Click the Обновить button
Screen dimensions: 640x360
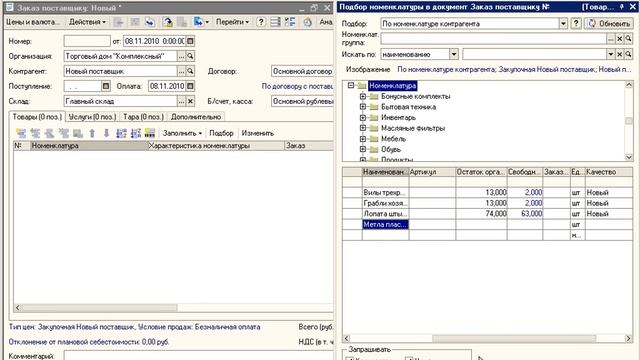(609, 24)
